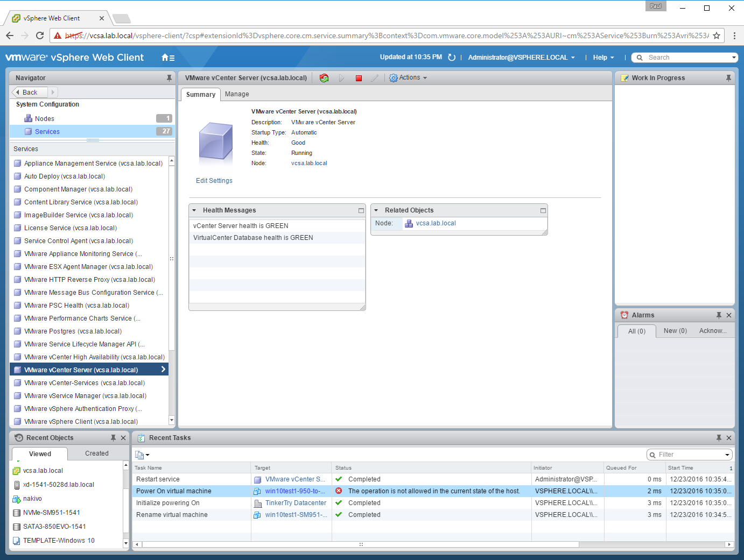Expand the Help dropdown menu
The width and height of the screenshot is (744, 560).
pyautogui.click(x=603, y=58)
